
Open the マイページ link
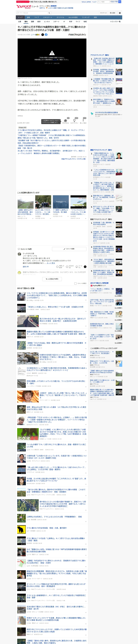[x=103, y=13]
